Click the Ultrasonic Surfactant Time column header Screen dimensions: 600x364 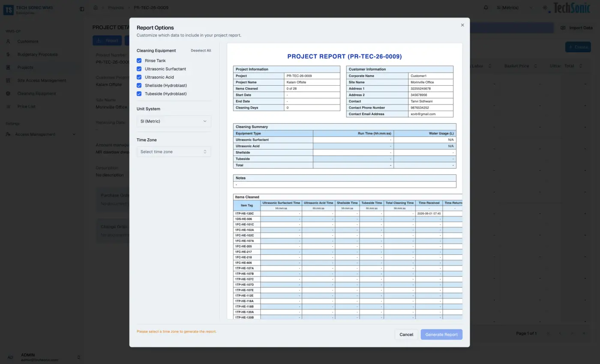[x=281, y=203]
